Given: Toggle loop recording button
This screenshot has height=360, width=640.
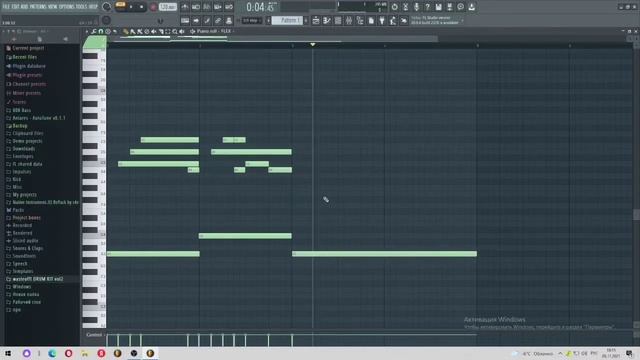Looking at the screenshot, I should click(x=229, y=7).
